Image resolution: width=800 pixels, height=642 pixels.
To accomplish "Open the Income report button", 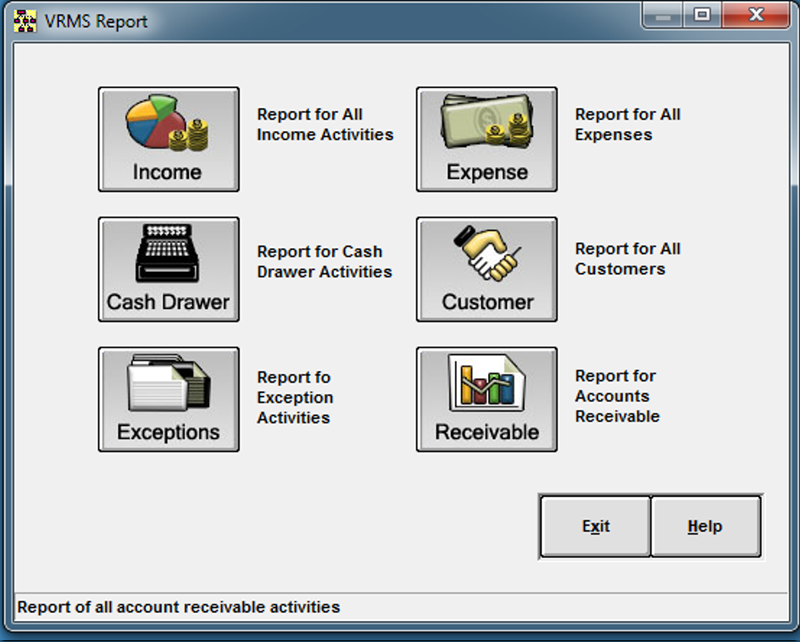I will point(168,139).
